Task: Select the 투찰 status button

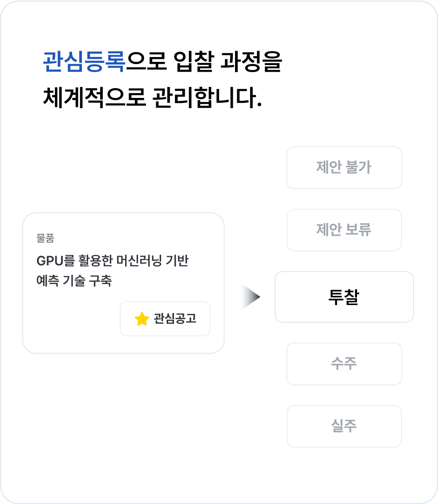Action: 344,297
